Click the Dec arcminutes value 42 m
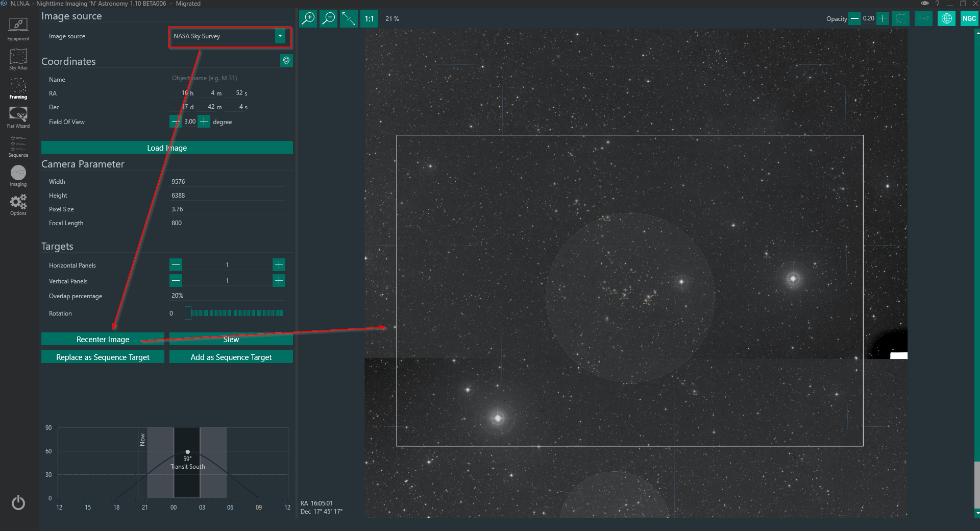The image size is (980, 531). [214, 107]
